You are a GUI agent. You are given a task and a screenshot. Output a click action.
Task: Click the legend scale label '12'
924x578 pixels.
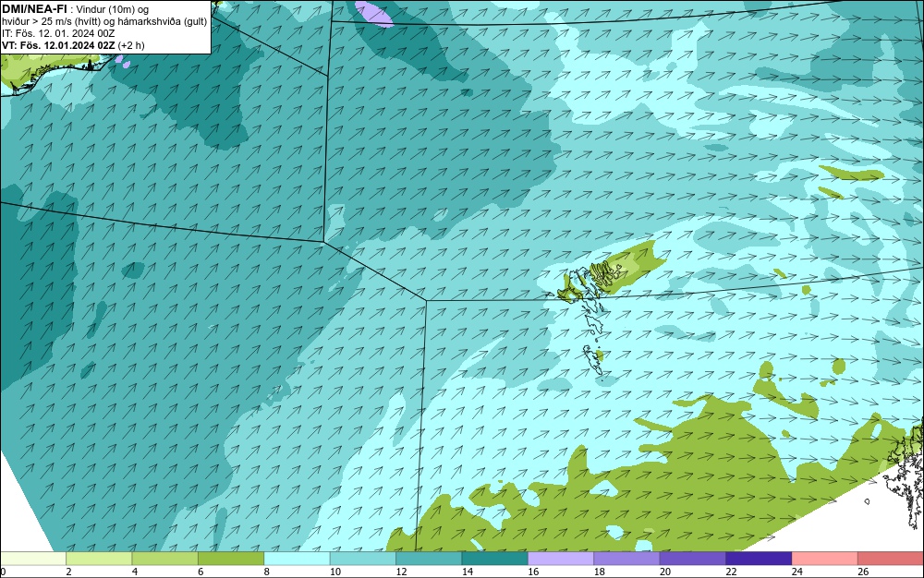point(401,572)
